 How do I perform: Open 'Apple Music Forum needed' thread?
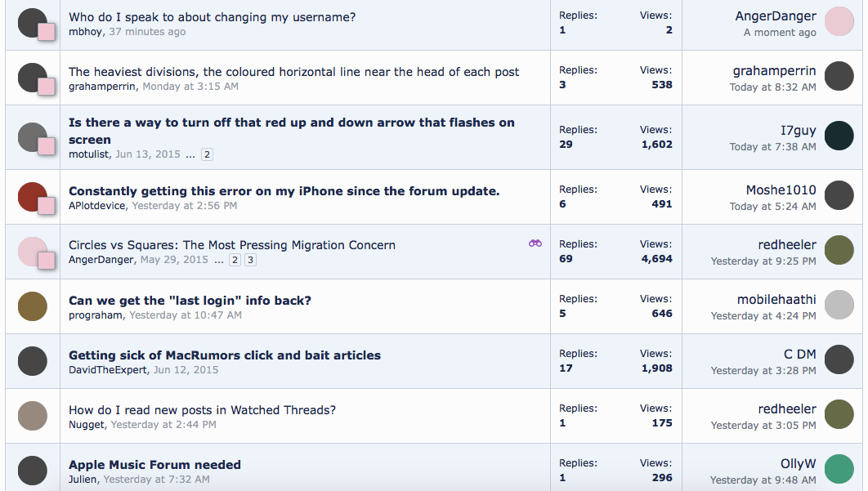pyautogui.click(x=154, y=465)
